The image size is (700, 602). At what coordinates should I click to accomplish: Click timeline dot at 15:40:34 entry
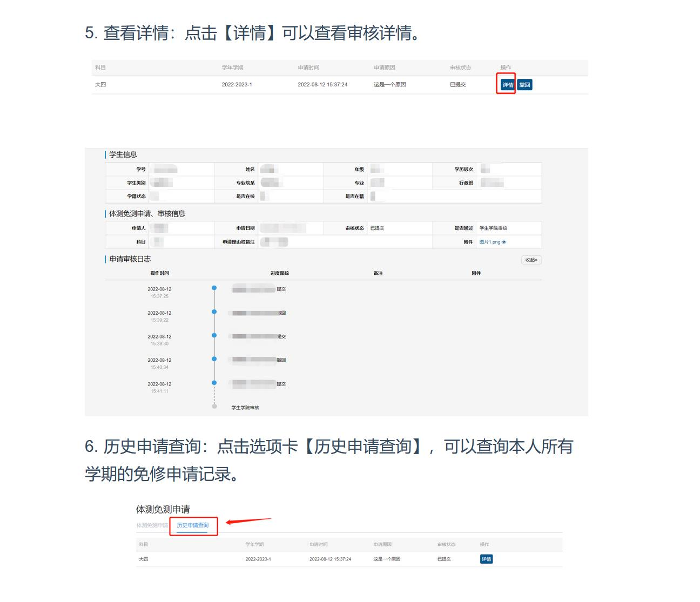214,359
